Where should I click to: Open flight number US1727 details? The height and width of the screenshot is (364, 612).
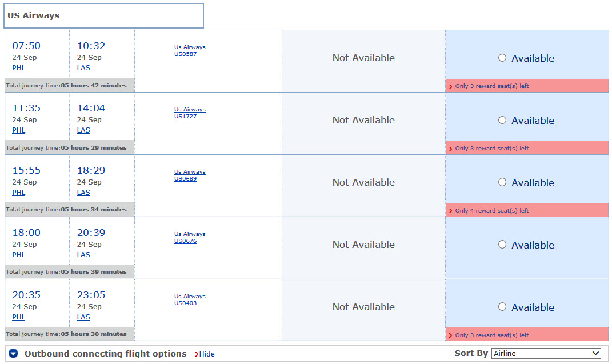coord(185,116)
